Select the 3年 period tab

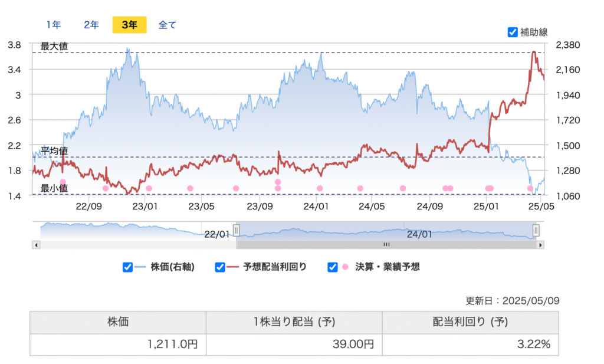129,25
